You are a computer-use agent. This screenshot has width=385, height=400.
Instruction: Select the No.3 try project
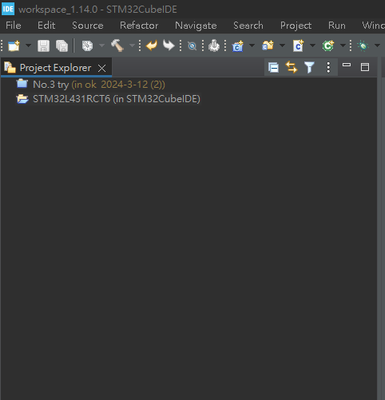click(x=91, y=84)
